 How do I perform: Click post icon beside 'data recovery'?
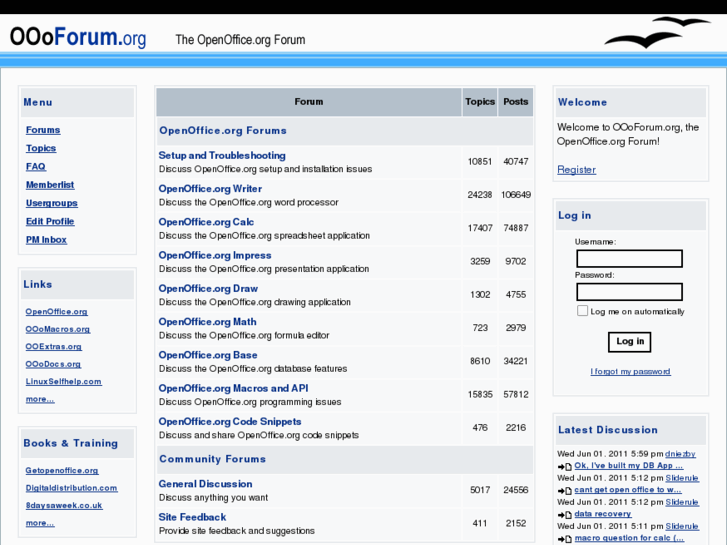coord(564,514)
